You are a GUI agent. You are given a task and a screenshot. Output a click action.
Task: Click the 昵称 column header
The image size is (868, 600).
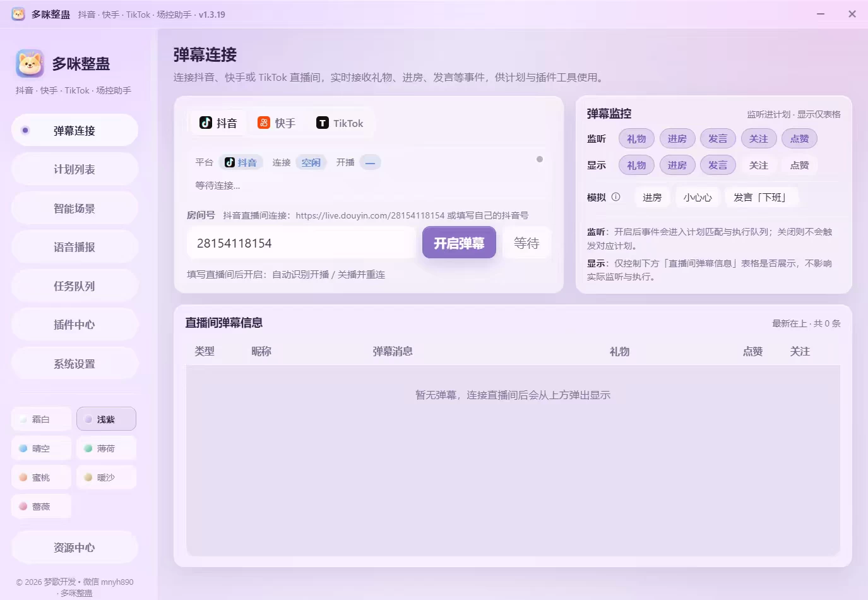[261, 351]
